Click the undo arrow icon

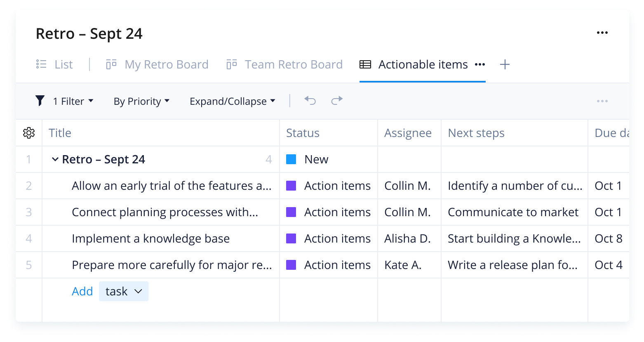(x=310, y=100)
